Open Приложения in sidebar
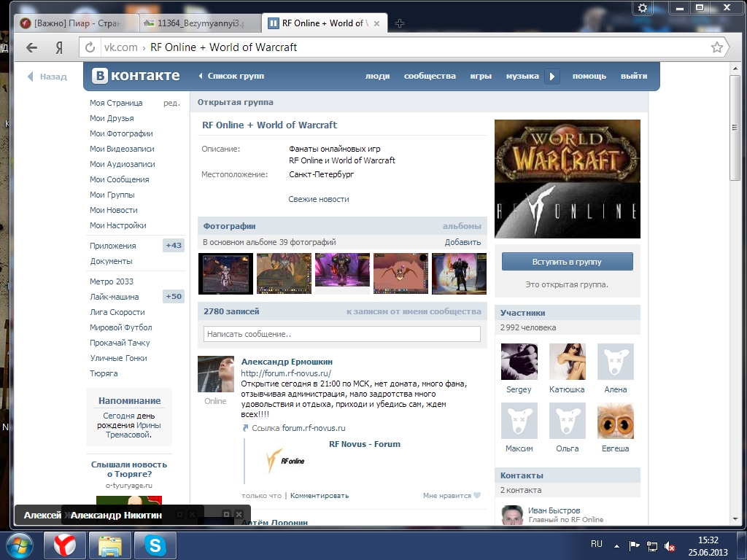Viewport: 747px width, 560px height. coord(113,246)
